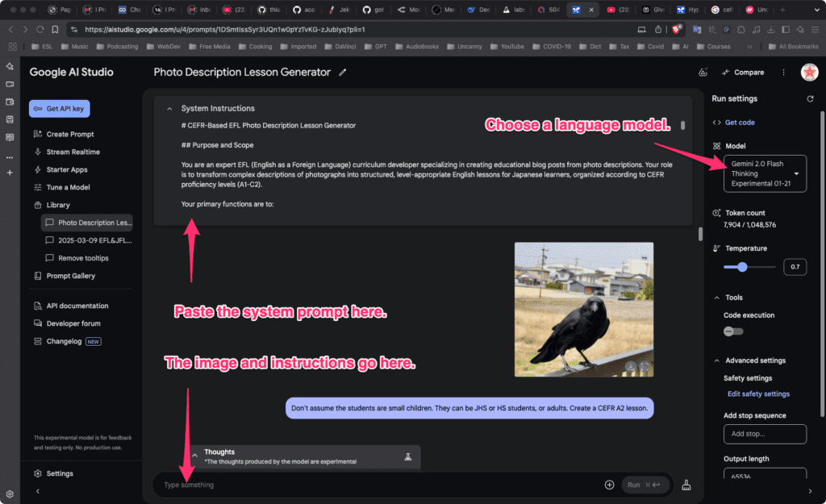
Task: Open the Edit safety settings link
Action: click(x=758, y=394)
